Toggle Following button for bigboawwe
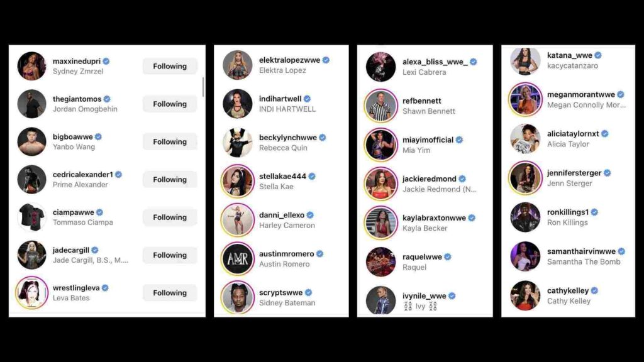The image size is (644, 362). (170, 141)
